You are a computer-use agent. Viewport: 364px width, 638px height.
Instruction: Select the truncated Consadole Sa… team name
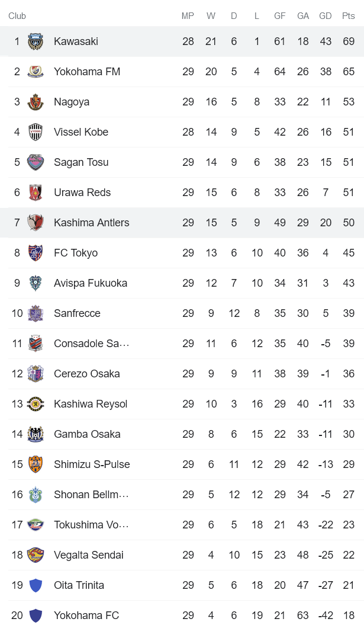tap(91, 344)
